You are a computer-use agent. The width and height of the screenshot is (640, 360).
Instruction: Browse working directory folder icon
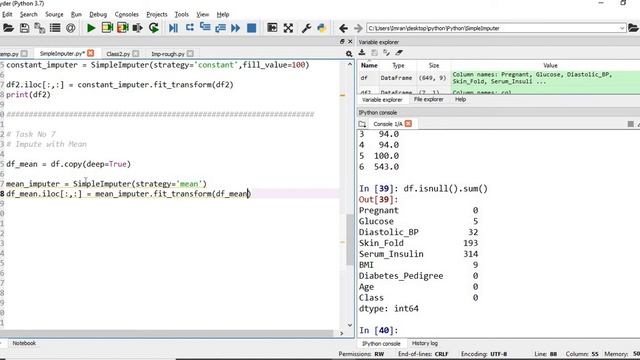coord(633,28)
